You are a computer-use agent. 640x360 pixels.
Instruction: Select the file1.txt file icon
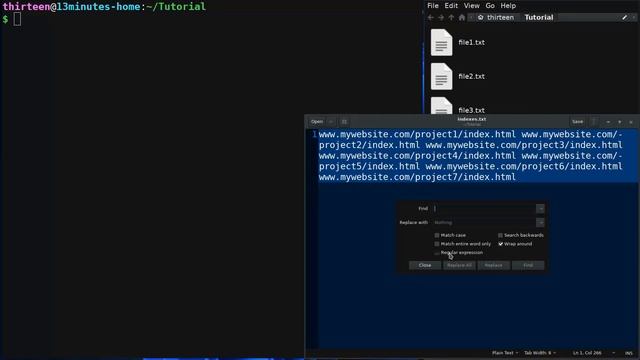click(x=441, y=42)
